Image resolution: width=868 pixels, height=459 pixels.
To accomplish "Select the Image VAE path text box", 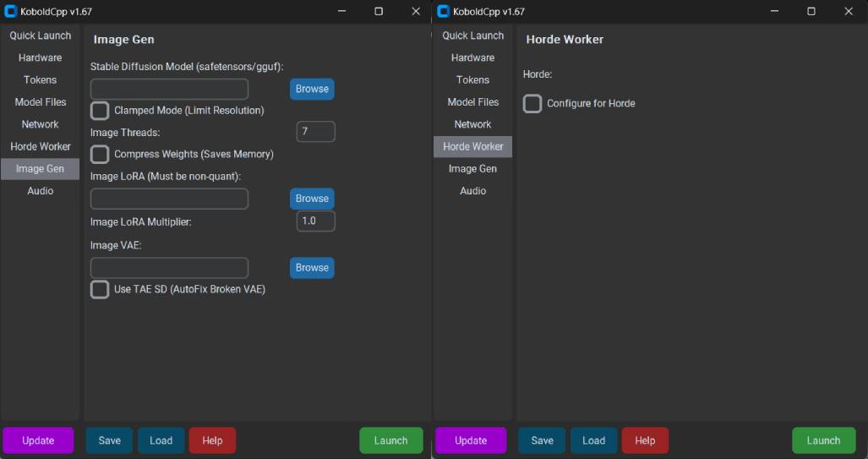I will coord(169,268).
